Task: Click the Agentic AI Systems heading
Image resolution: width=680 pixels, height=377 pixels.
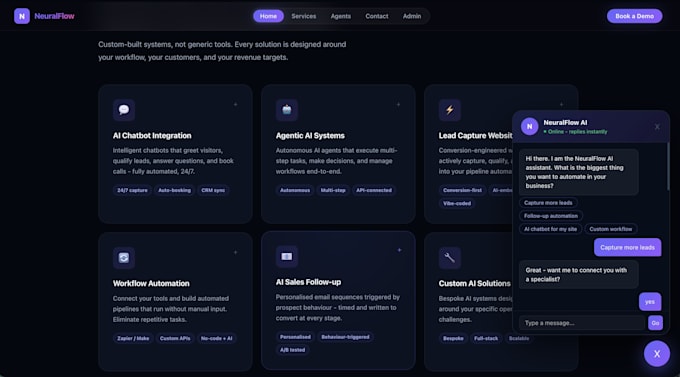Action: tap(310, 136)
